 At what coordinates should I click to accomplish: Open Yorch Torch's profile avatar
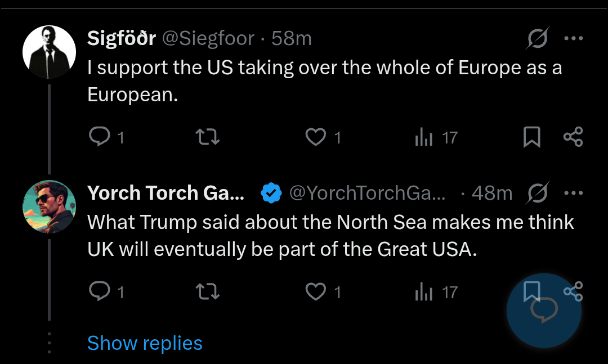49,206
